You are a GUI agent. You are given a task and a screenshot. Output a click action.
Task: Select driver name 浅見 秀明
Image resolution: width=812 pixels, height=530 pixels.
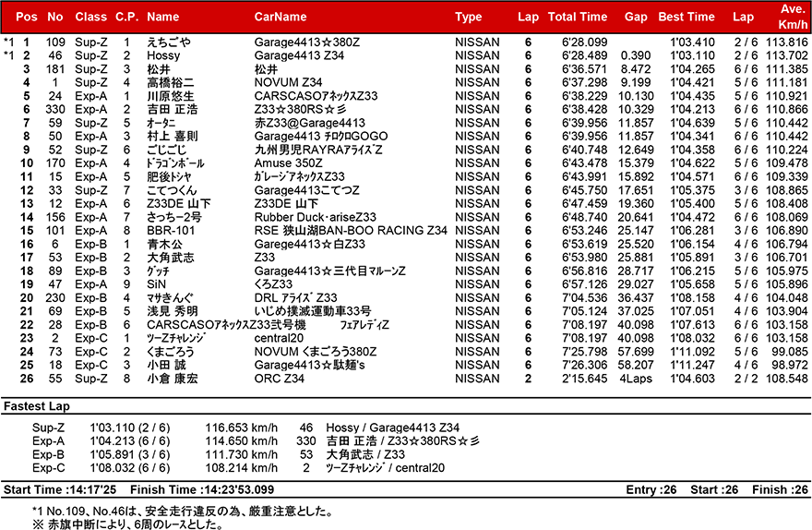(172, 311)
